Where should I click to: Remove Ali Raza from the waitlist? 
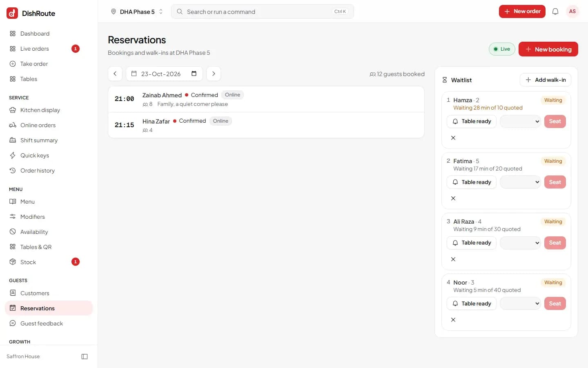[453, 259]
